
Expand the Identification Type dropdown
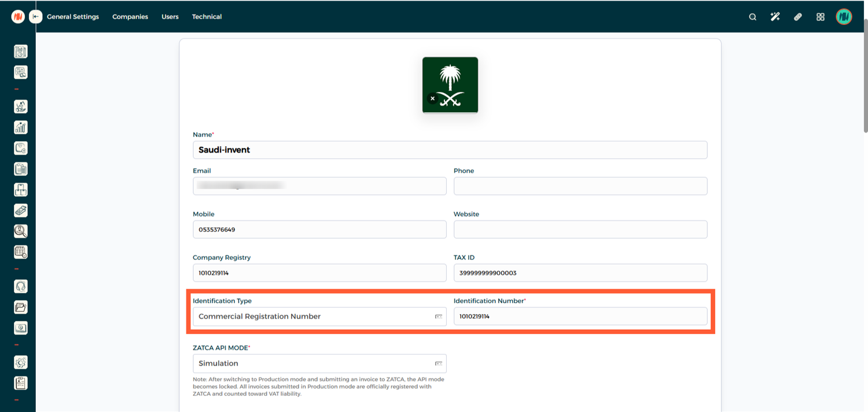[x=319, y=317]
